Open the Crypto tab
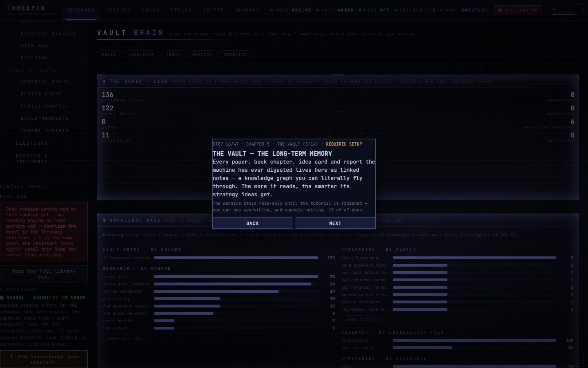The height and width of the screenshot is (368, 588). [x=214, y=10]
